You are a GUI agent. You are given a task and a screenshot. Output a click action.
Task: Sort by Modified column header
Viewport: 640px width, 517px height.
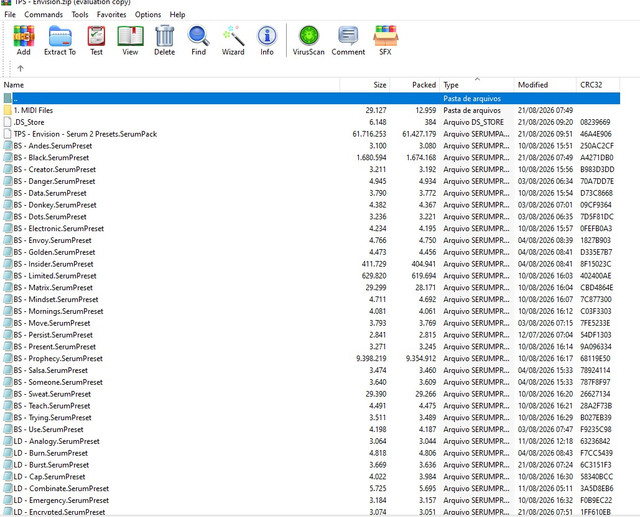coord(545,85)
